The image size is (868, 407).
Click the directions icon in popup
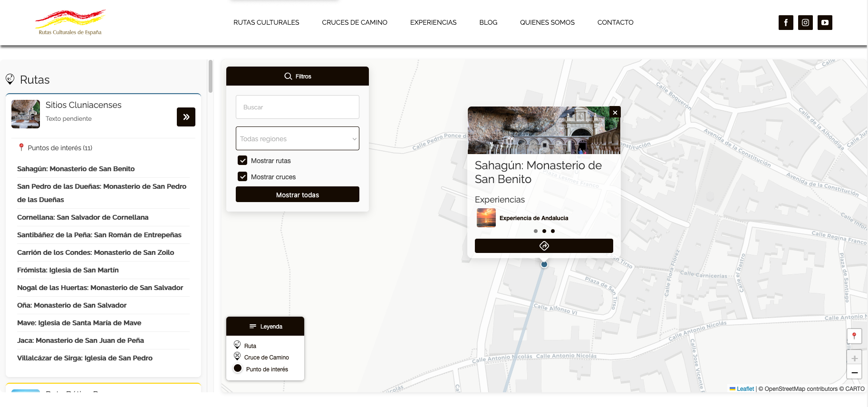point(544,246)
